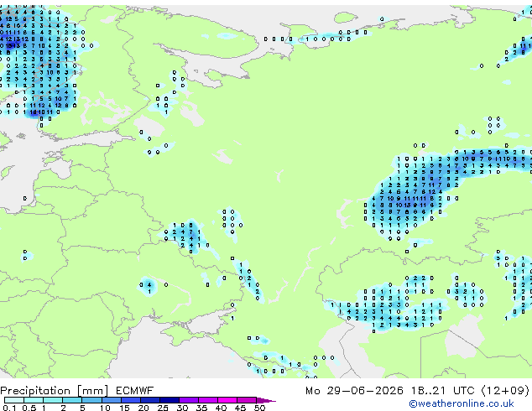The height and width of the screenshot is (411, 532).
Task: Select the '25' legend scale label
Action: (x=163, y=408)
